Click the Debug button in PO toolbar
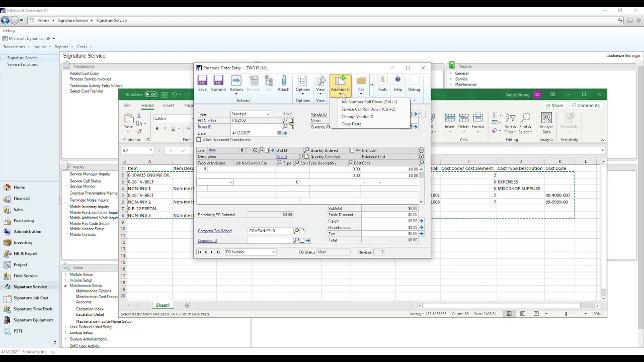 (414, 83)
